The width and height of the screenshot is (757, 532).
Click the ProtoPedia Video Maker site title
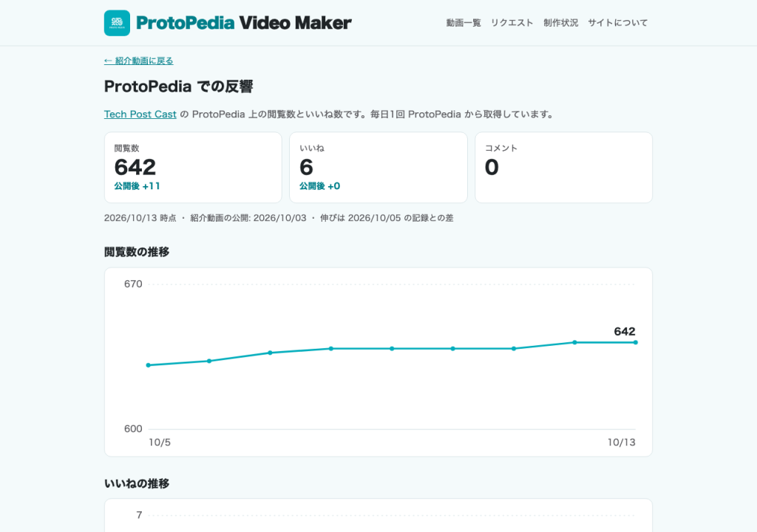coord(244,23)
